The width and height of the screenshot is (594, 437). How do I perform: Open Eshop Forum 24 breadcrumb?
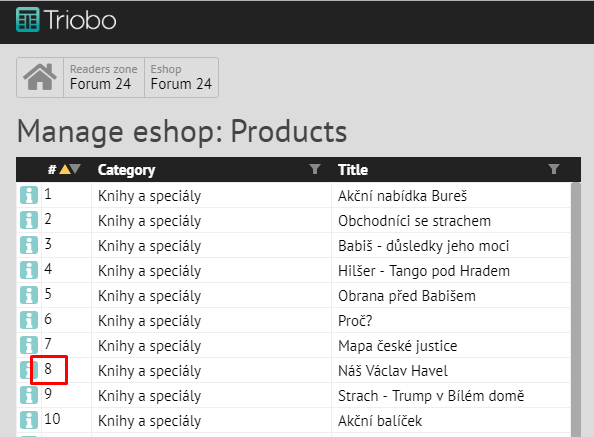[x=181, y=77]
